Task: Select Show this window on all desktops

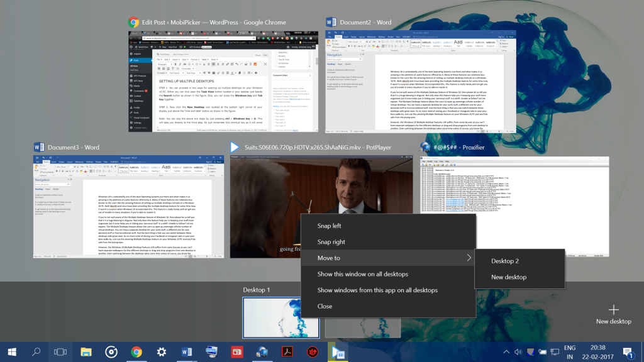Action: [388, 274]
